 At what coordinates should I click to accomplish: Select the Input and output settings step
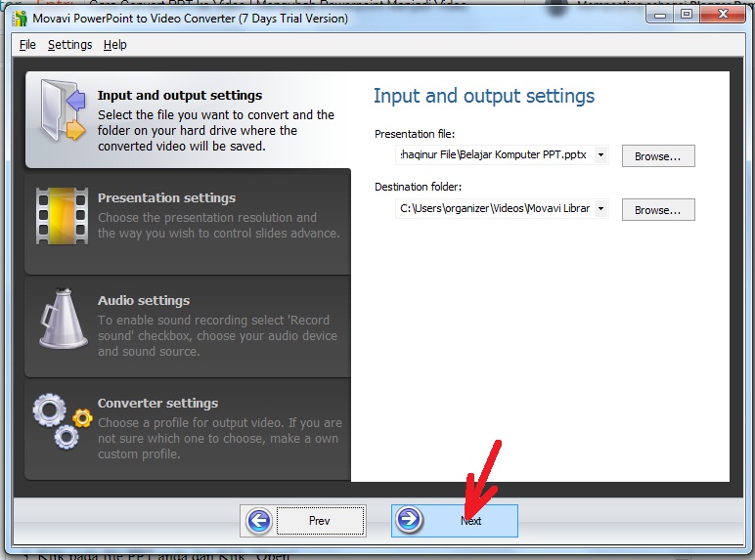click(188, 120)
